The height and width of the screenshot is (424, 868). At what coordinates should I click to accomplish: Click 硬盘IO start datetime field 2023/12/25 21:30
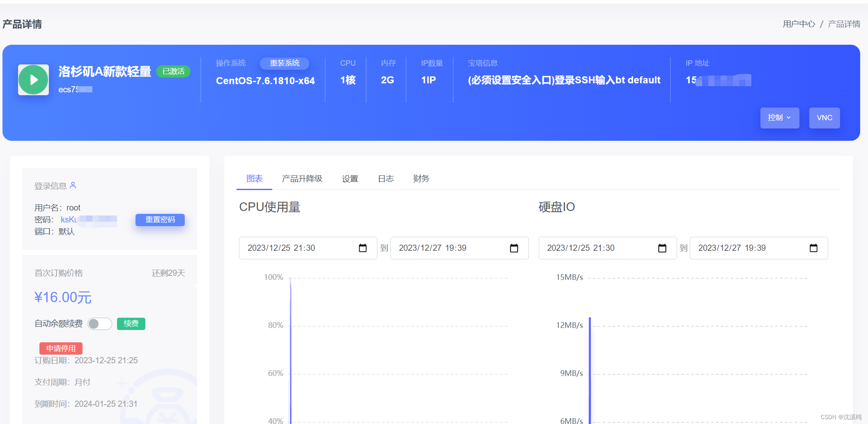[608, 248]
